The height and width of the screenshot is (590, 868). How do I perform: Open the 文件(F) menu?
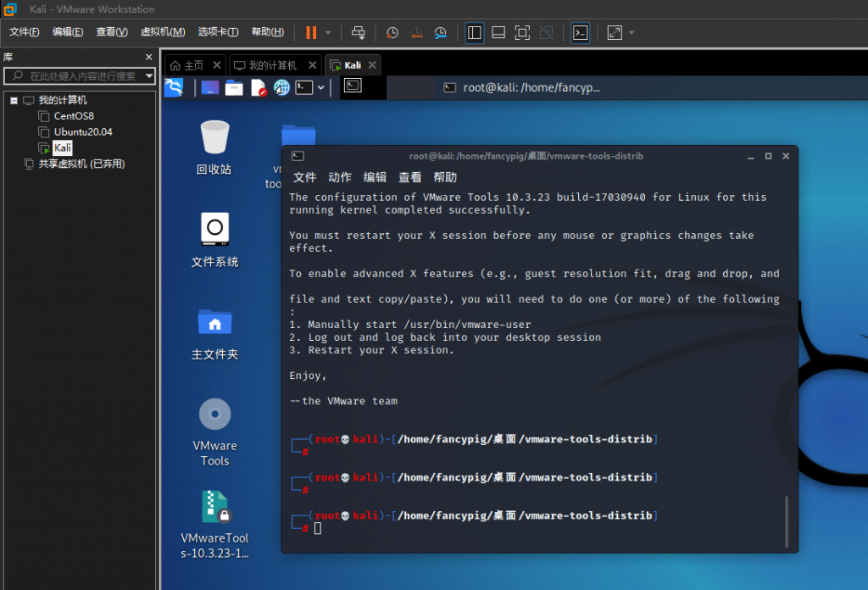point(24,31)
